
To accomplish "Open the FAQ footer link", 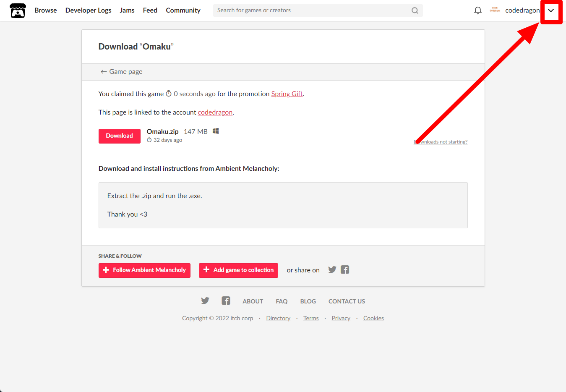I will [282, 301].
